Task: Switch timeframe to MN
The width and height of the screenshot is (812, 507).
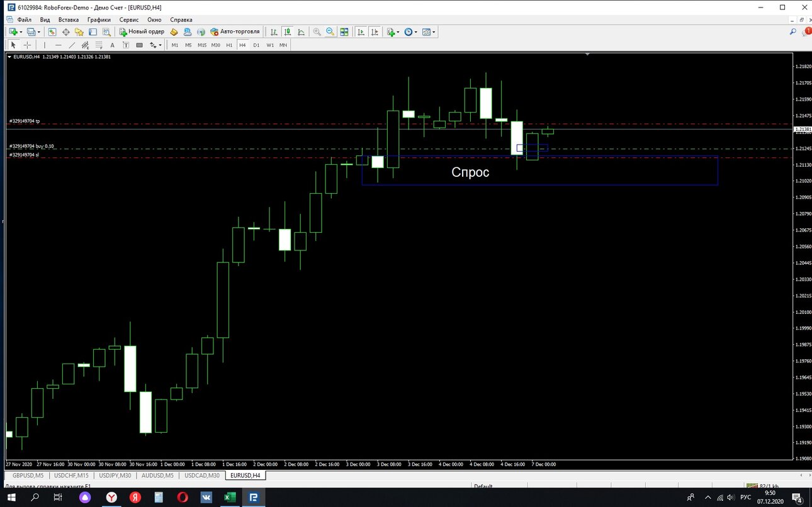Action: 283,45
